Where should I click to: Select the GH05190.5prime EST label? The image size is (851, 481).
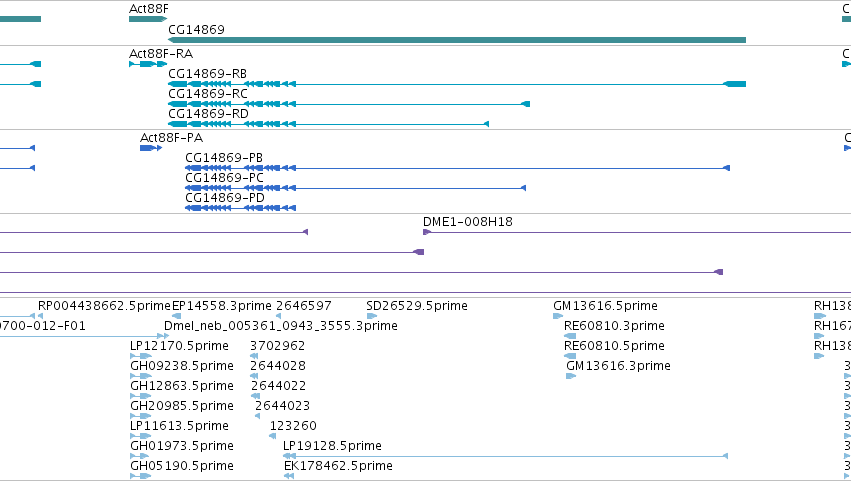click(182, 466)
